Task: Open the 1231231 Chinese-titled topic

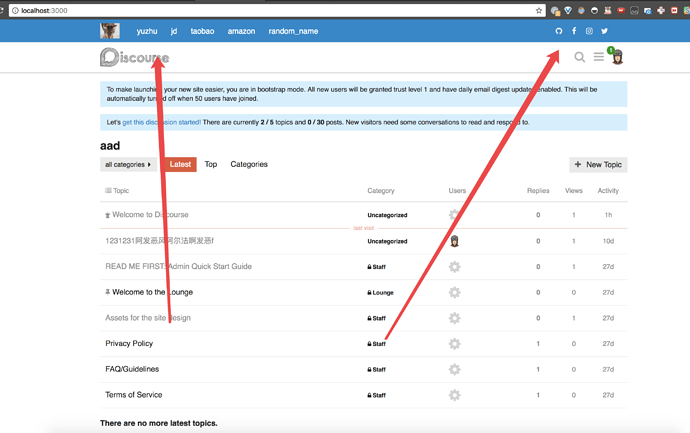Action: (159, 241)
